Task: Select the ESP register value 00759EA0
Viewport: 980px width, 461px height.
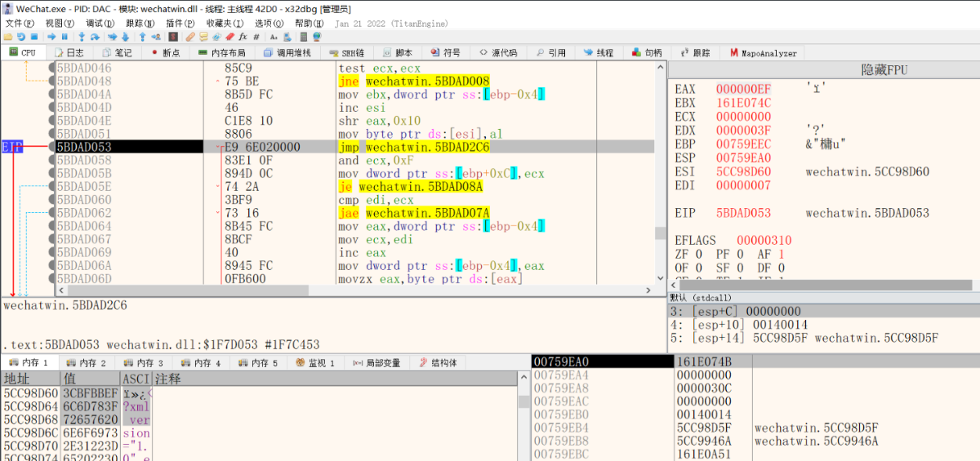Action: 743,158
